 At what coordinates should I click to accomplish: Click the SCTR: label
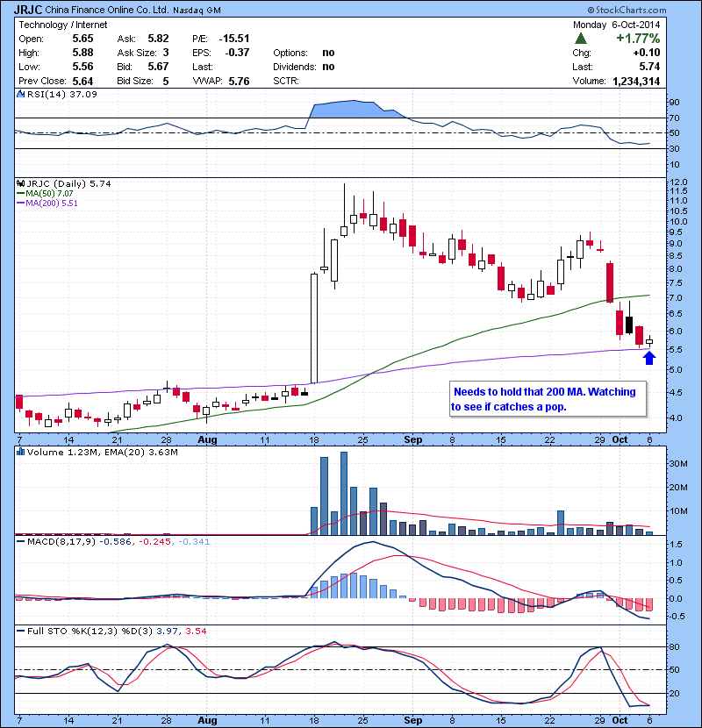(286, 81)
